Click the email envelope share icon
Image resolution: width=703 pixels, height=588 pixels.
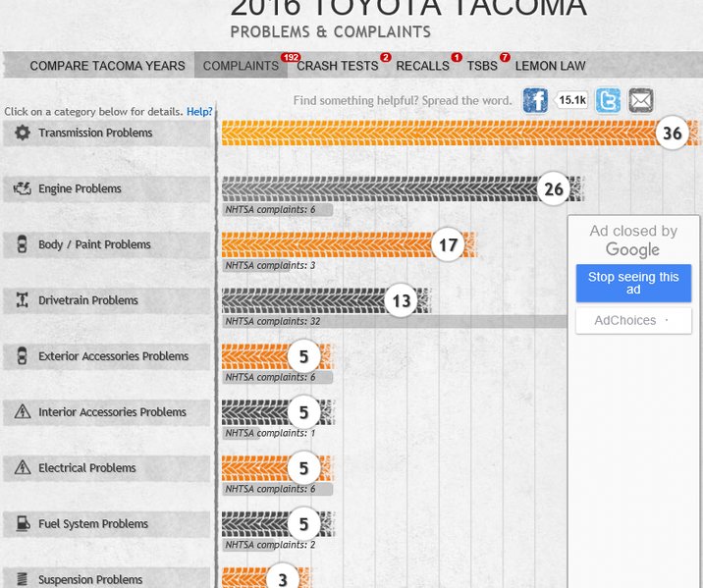(640, 100)
